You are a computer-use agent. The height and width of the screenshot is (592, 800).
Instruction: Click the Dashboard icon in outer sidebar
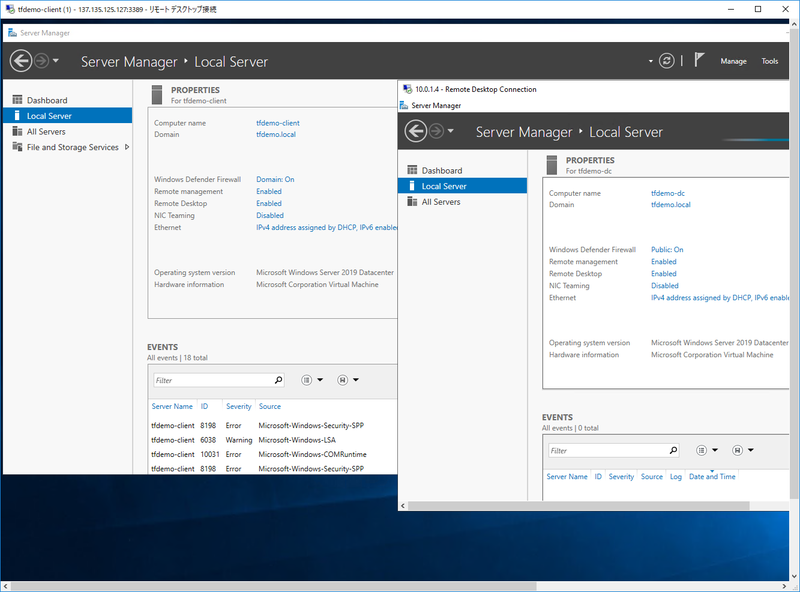coord(17,100)
